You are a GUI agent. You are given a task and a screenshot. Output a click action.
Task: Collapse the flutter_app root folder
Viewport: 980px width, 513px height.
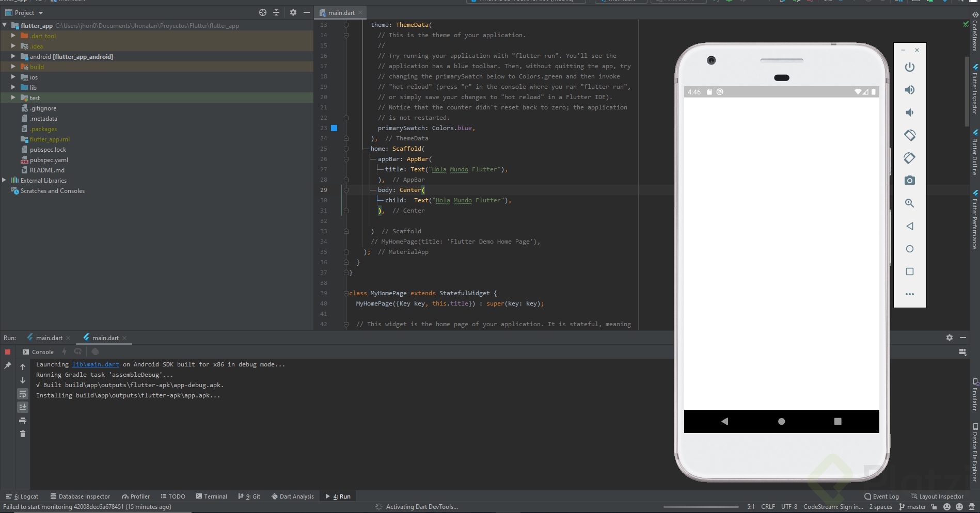click(x=5, y=25)
